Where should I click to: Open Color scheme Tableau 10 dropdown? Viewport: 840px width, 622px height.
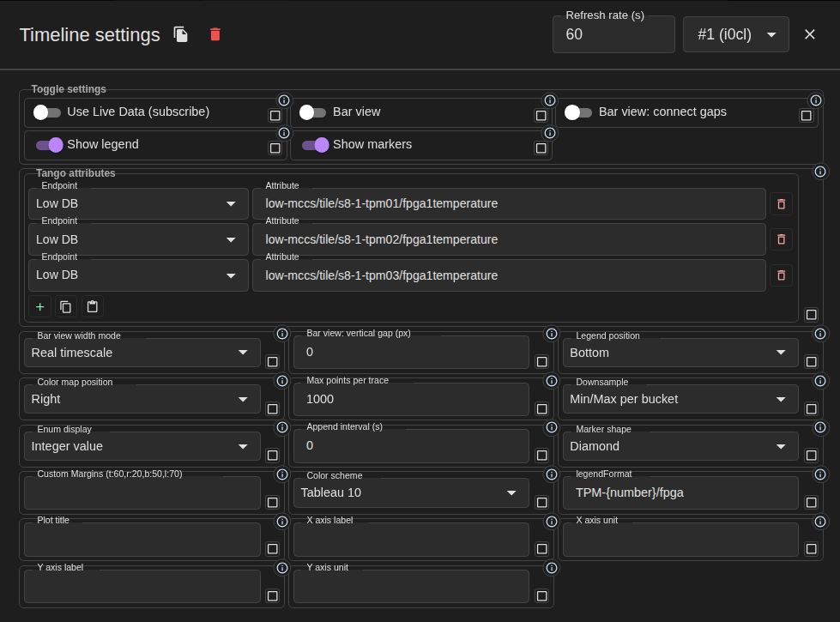tap(411, 492)
